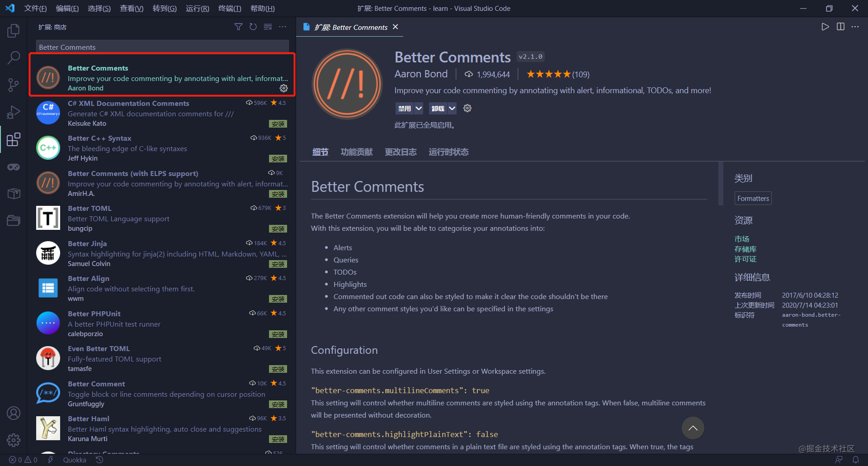Expand the 禁用 (disable) dropdown arrow
The width and height of the screenshot is (868, 466).
419,108
